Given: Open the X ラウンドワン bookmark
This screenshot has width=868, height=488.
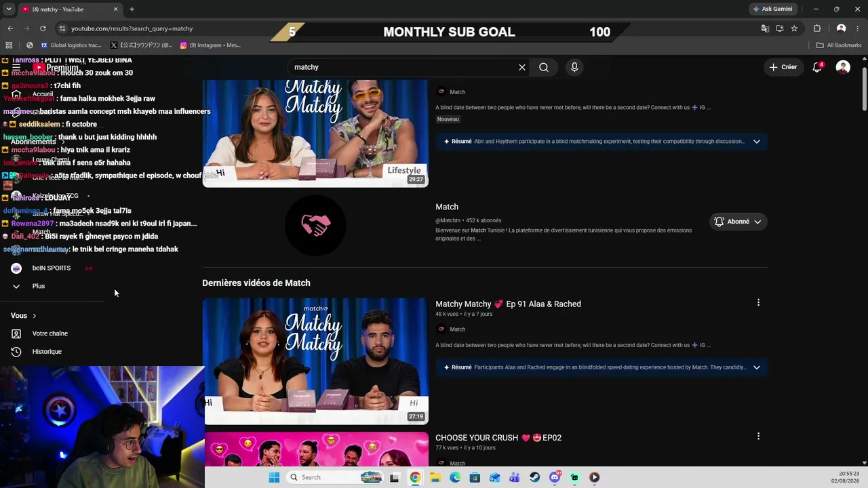Looking at the screenshot, I should click(x=141, y=45).
